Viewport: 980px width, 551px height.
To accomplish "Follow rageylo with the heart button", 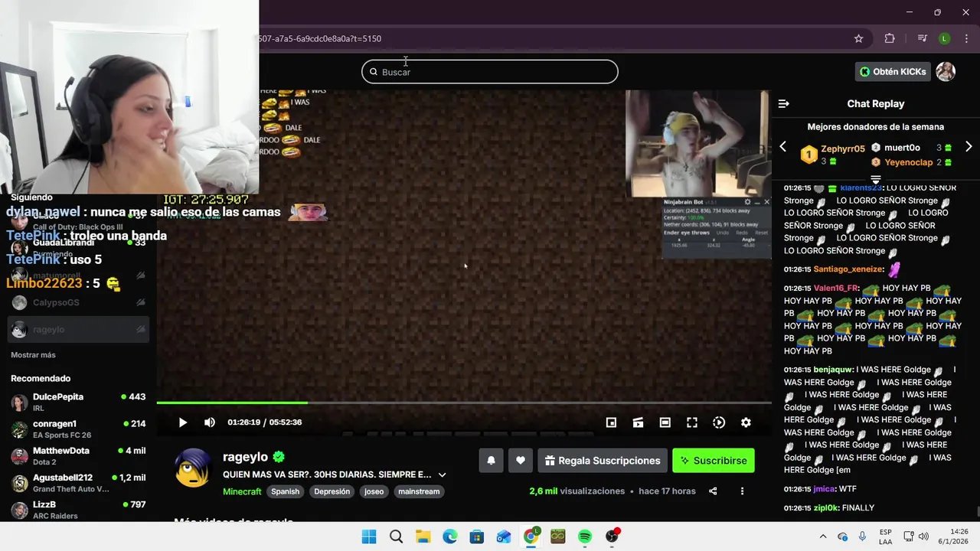I will pos(521,461).
